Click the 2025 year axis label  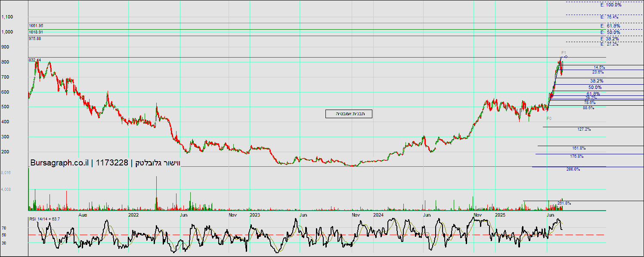coord(500,214)
